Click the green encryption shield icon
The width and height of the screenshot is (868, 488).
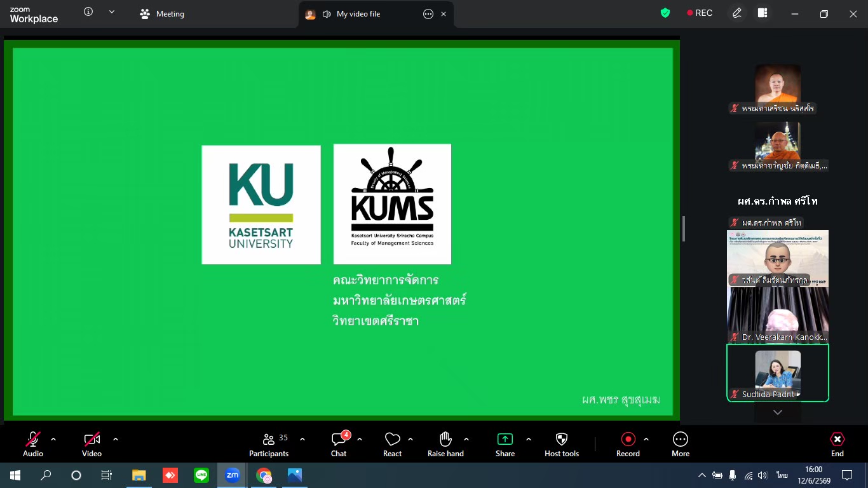(x=665, y=13)
